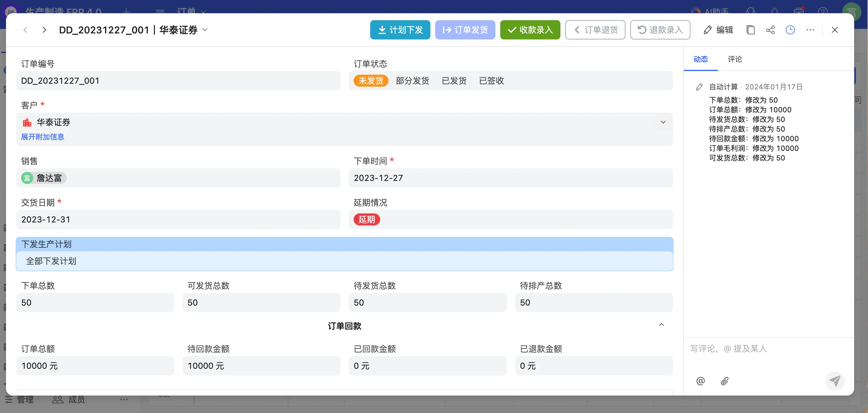Switch to the 评论 tab
868x413 pixels.
(735, 59)
